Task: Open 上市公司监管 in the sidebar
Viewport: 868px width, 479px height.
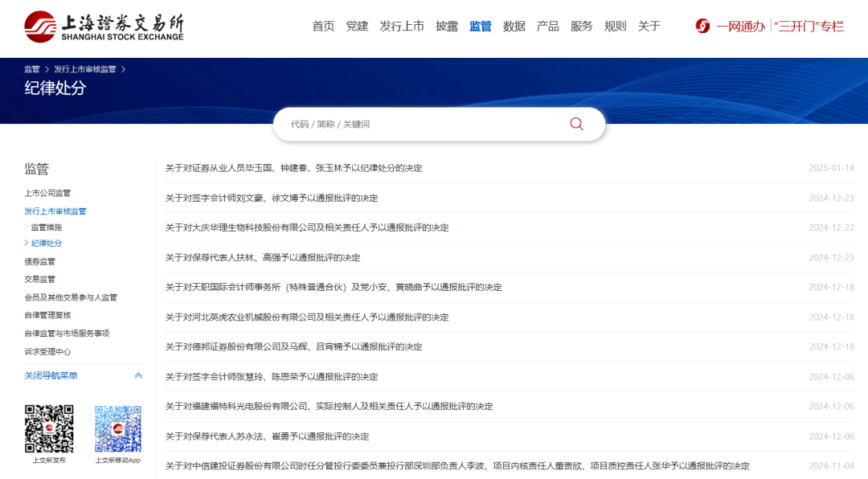Action: click(x=47, y=193)
